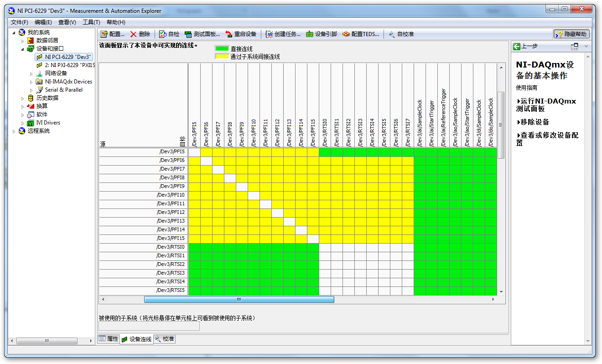Select NI-IMAQdx Devices in the tree

[x=68, y=82]
